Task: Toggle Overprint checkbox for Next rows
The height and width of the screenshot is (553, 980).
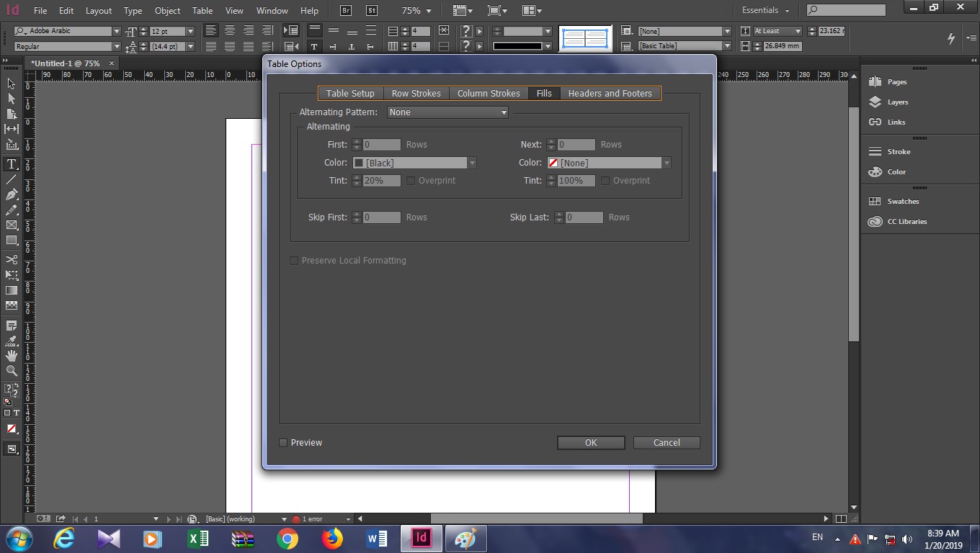Action: [605, 181]
